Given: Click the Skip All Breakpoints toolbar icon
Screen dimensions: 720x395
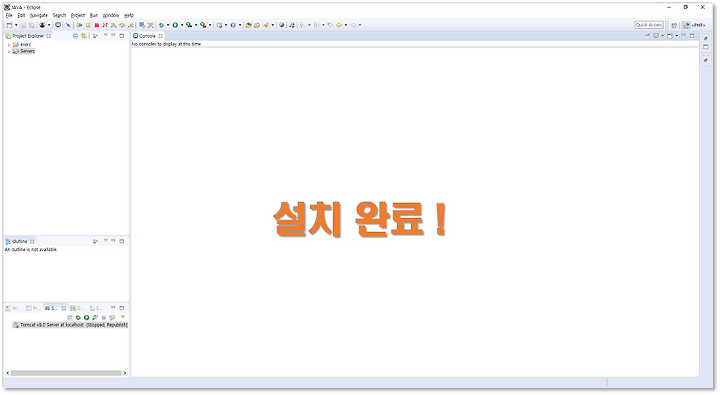Looking at the screenshot, I should 68,25.
